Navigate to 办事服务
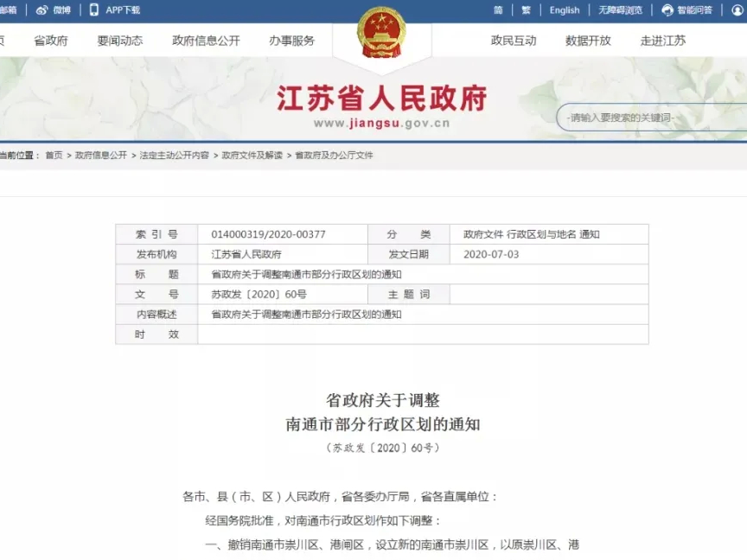This screenshot has width=747, height=560. pyautogui.click(x=292, y=41)
